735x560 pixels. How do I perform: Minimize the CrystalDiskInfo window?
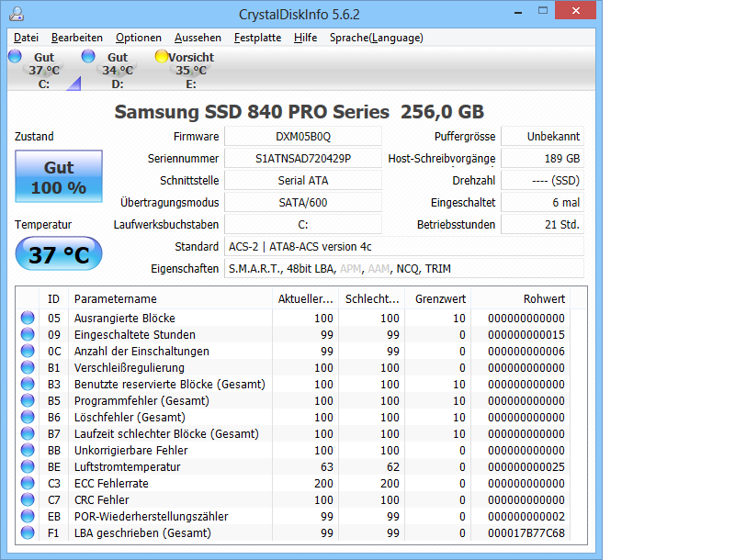pyautogui.click(x=518, y=11)
